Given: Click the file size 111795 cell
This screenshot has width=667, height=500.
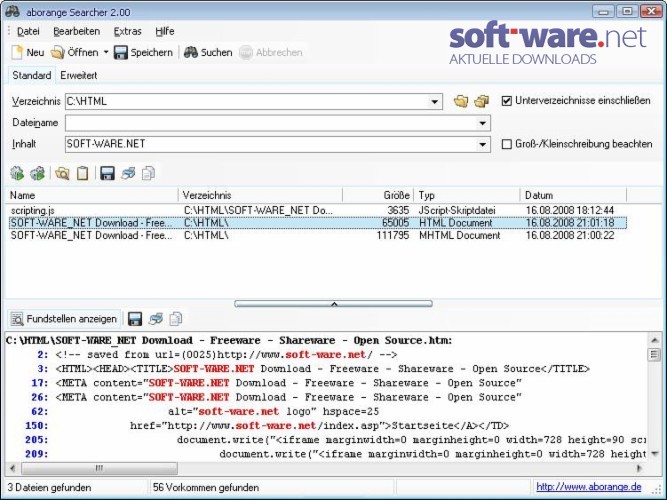Looking at the screenshot, I should point(393,235).
